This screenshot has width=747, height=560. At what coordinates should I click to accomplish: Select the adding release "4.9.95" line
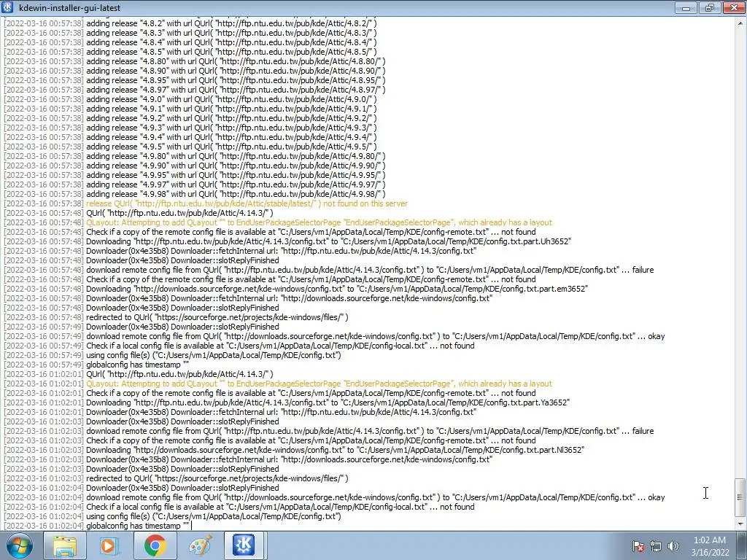195,175
